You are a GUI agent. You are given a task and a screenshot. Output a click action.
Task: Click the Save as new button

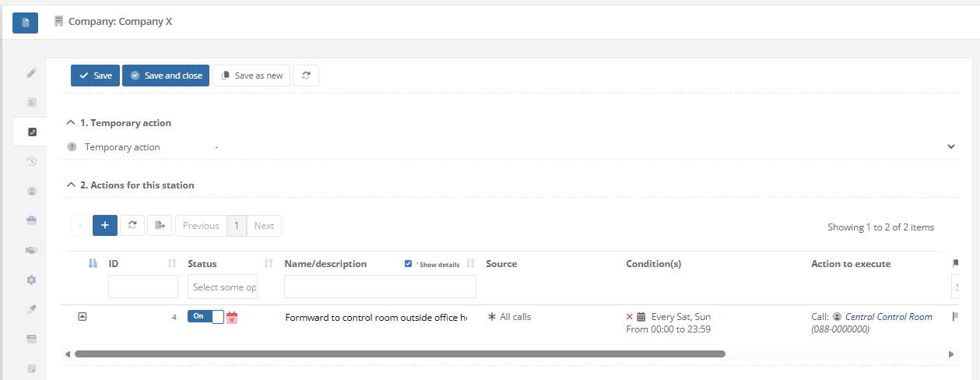pyautogui.click(x=251, y=76)
